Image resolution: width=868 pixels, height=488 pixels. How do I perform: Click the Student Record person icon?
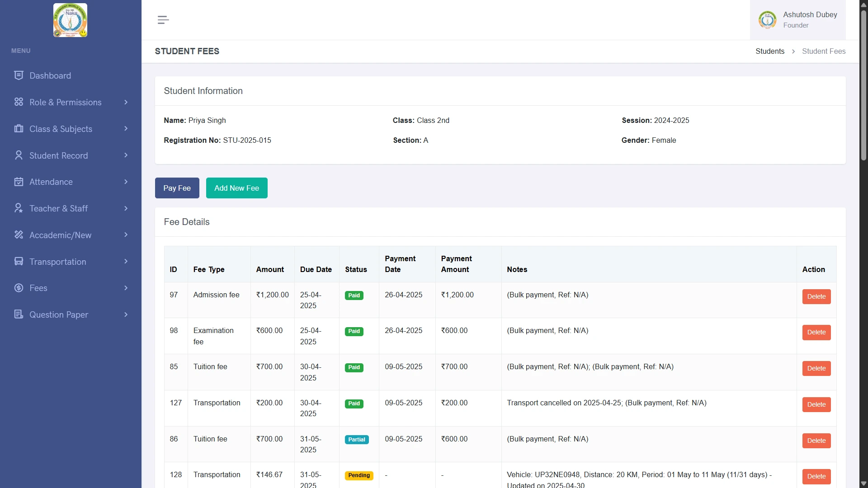(19, 155)
